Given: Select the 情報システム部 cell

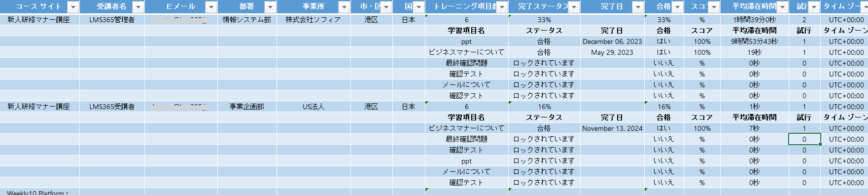Looking at the screenshot, I should tap(247, 20).
